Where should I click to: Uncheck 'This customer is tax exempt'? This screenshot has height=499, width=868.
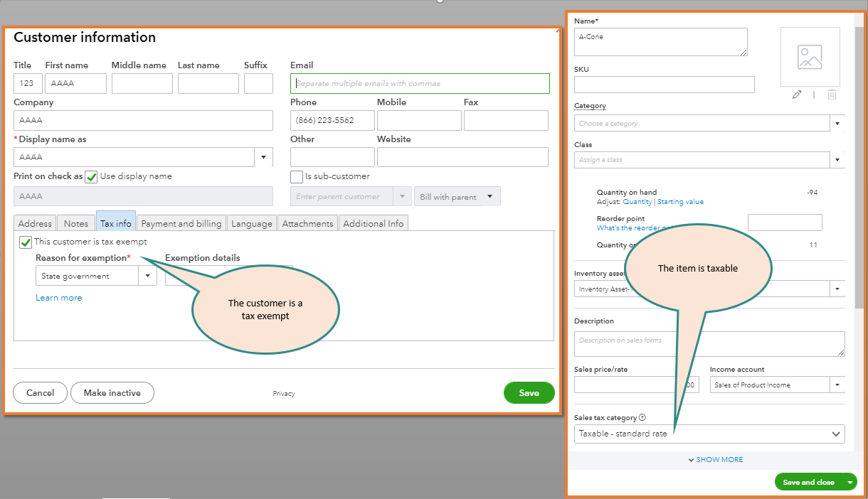[x=25, y=242]
